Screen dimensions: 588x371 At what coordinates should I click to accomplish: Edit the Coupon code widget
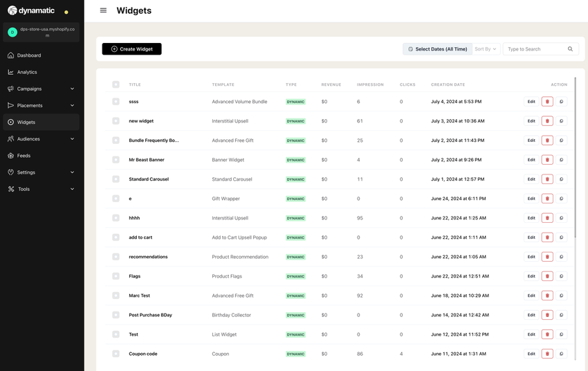coord(531,354)
